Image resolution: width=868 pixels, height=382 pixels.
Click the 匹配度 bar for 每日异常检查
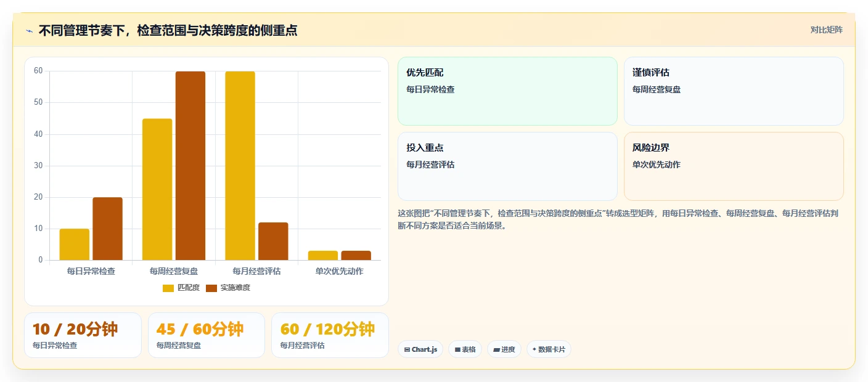click(75, 245)
